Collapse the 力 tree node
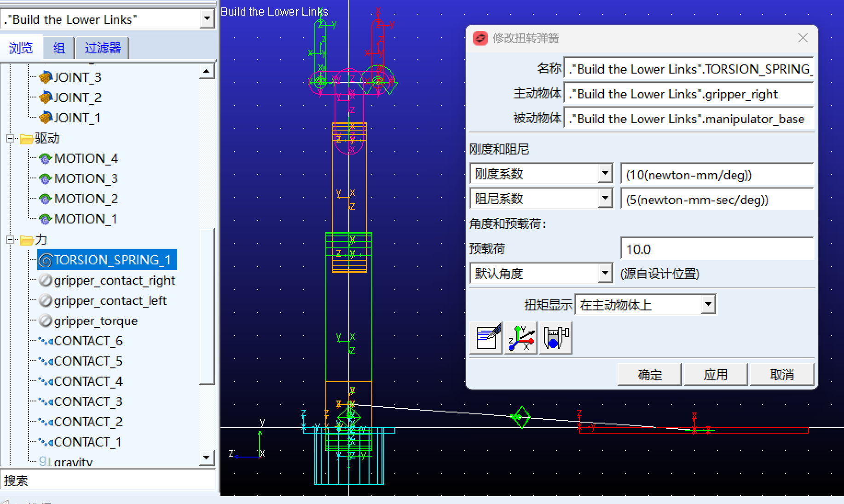This screenshot has height=504, width=844. click(x=10, y=239)
